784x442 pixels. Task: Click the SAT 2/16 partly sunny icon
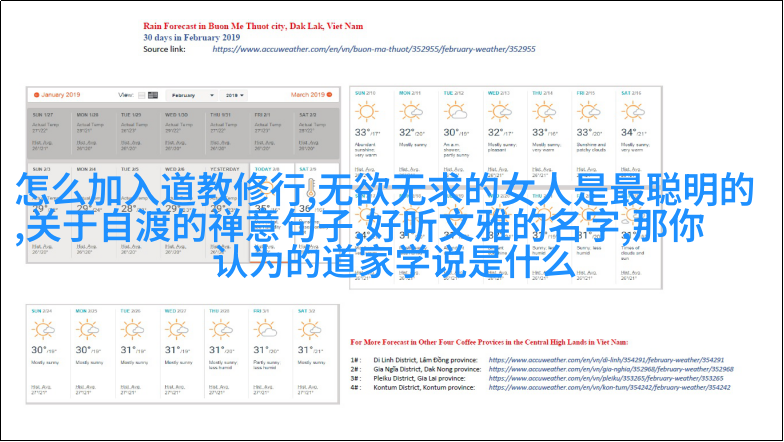point(632,112)
